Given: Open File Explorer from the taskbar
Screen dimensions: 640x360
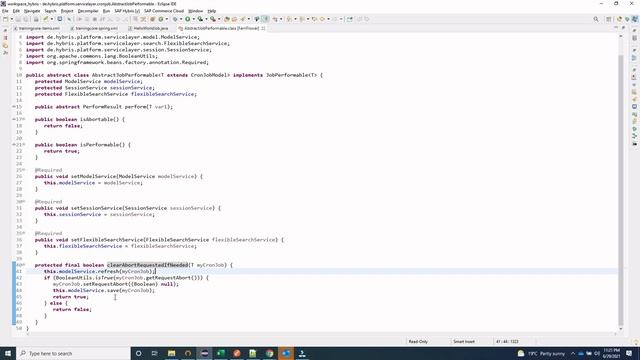Looking at the screenshot, I should pyautogui.click(x=171, y=353).
